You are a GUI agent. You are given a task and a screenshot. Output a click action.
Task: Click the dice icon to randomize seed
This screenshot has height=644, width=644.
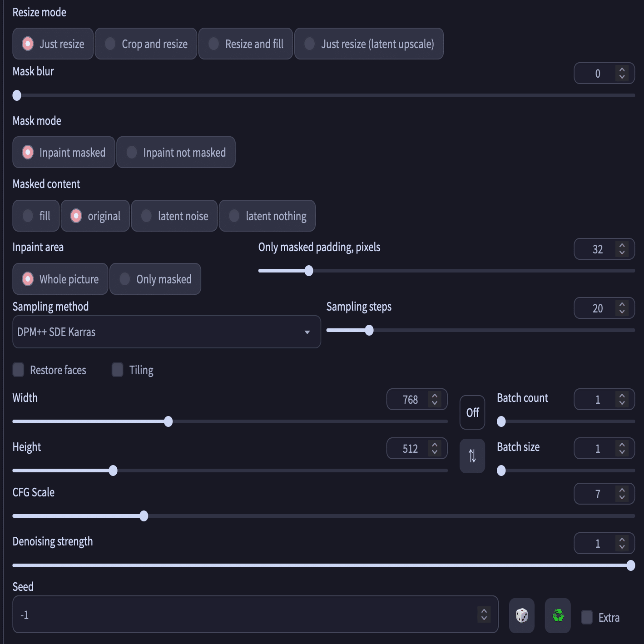(x=521, y=615)
